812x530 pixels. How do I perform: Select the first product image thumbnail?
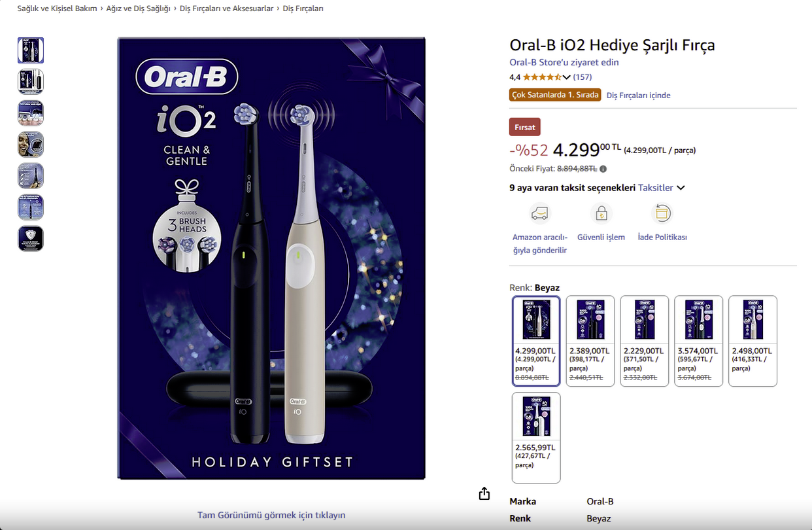[31, 50]
